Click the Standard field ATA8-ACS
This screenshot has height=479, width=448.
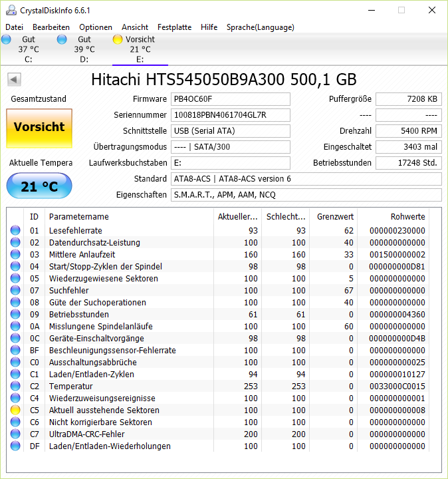click(306, 179)
